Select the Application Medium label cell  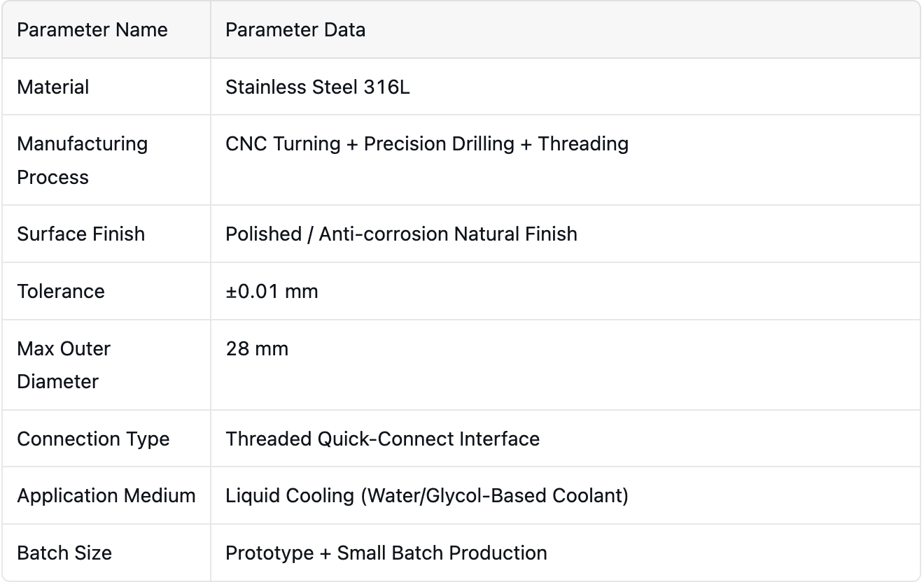pyautogui.click(x=106, y=495)
